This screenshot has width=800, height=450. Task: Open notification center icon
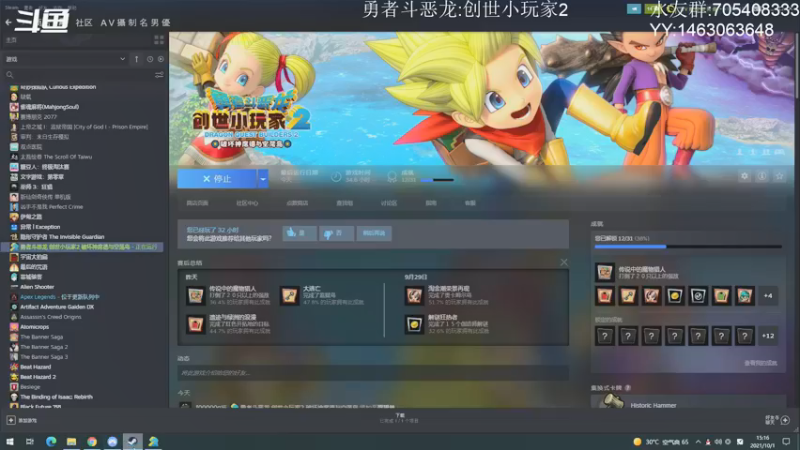point(786,441)
